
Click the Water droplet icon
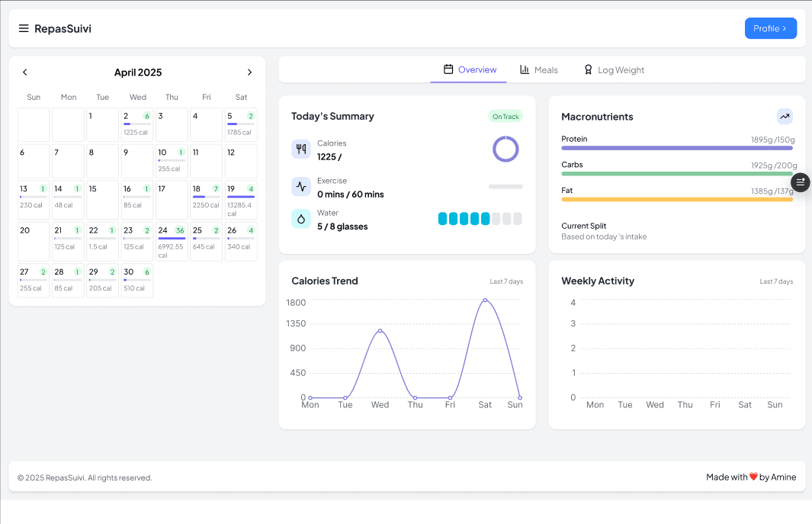pos(301,219)
